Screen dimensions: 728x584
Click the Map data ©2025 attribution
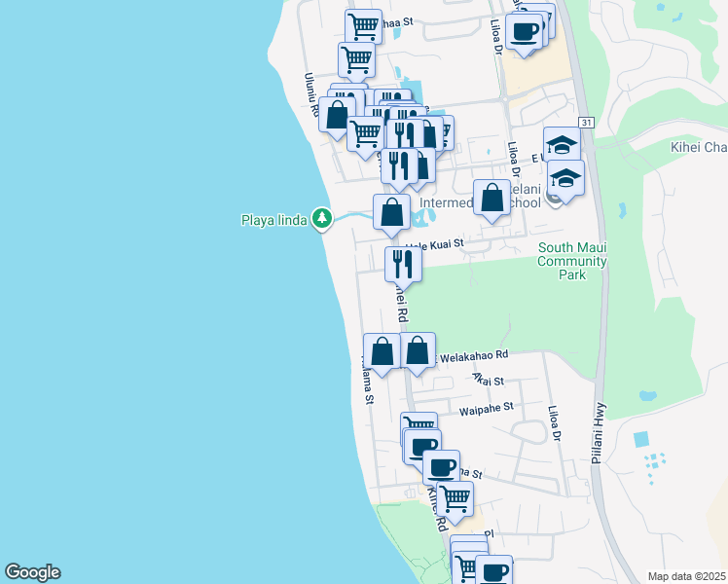click(x=687, y=576)
